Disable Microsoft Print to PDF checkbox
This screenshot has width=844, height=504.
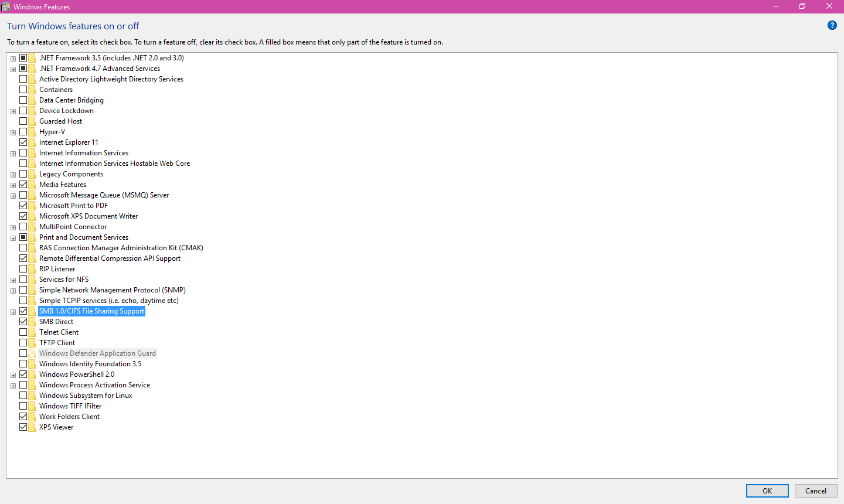(x=23, y=206)
